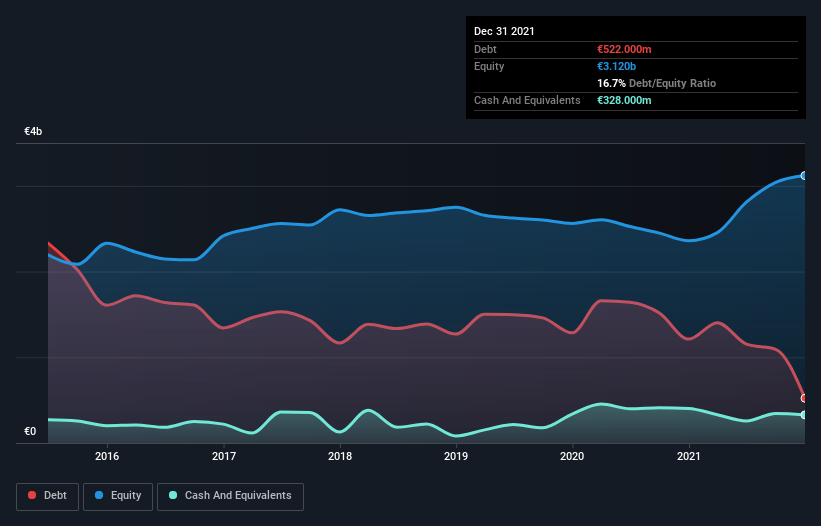Click the 2019 x-axis label
This screenshot has height=526, width=821.
456,456
